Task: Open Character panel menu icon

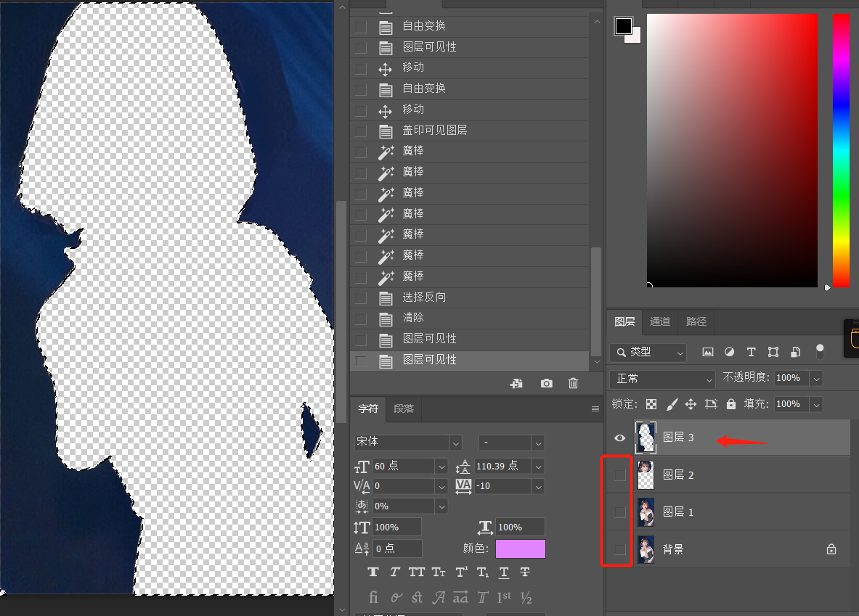Action: point(595,408)
